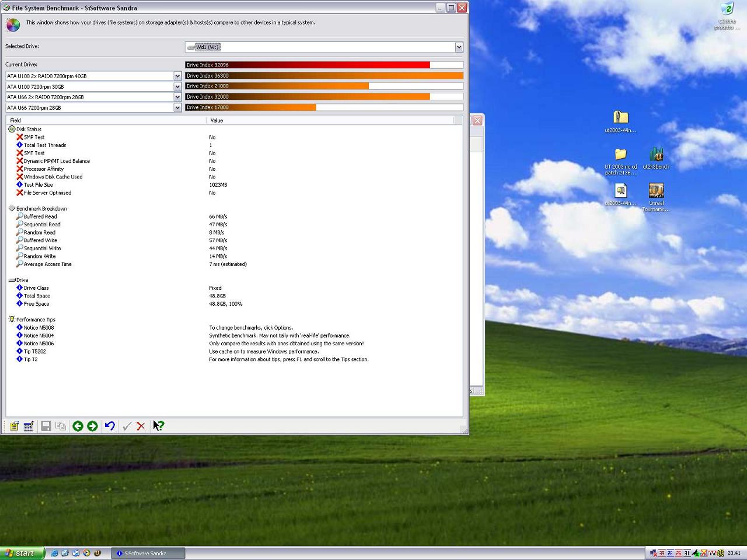Click the disconnected network tray icon
The image size is (747, 560).
[654, 553]
